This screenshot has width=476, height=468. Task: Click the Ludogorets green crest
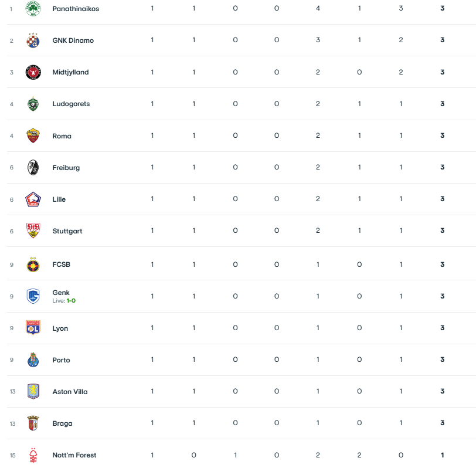point(33,104)
